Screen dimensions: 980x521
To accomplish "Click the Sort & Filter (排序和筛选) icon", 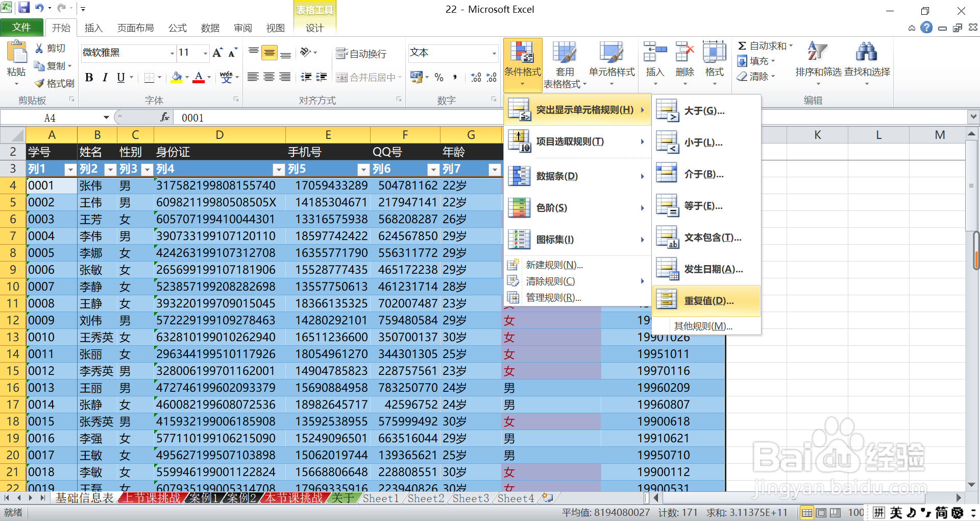I will [x=818, y=52].
